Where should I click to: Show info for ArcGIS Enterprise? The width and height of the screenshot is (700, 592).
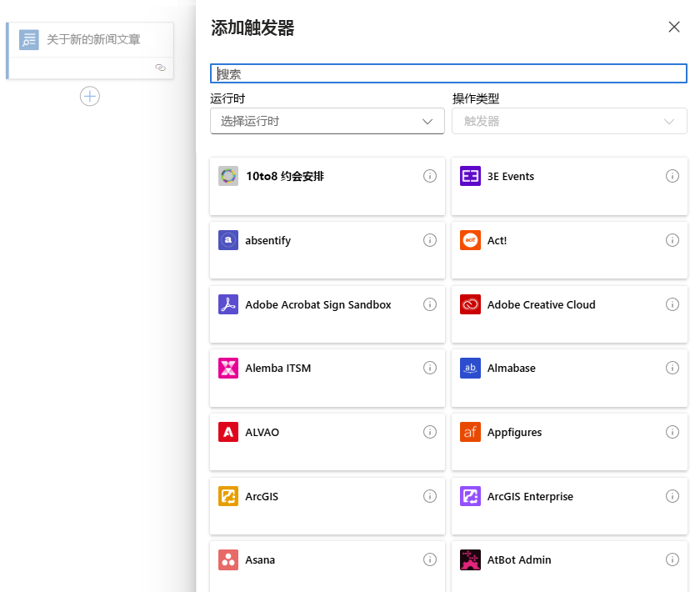click(672, 496)
